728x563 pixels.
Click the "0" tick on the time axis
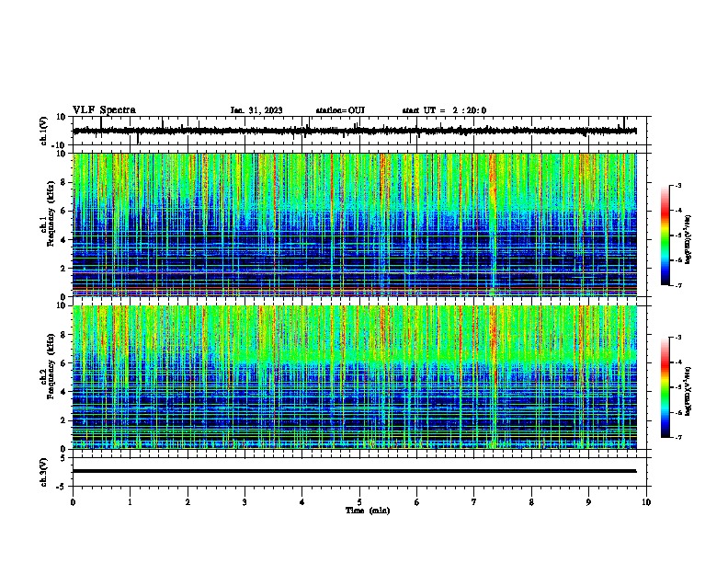[73, 502]
